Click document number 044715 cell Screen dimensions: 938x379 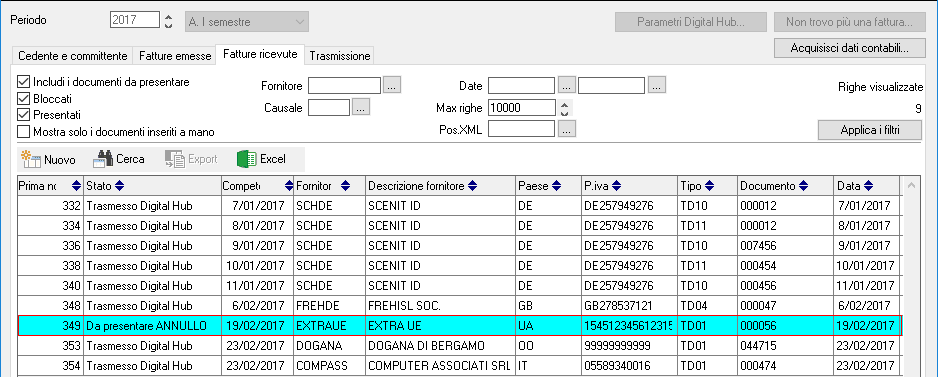coord(785,346)
